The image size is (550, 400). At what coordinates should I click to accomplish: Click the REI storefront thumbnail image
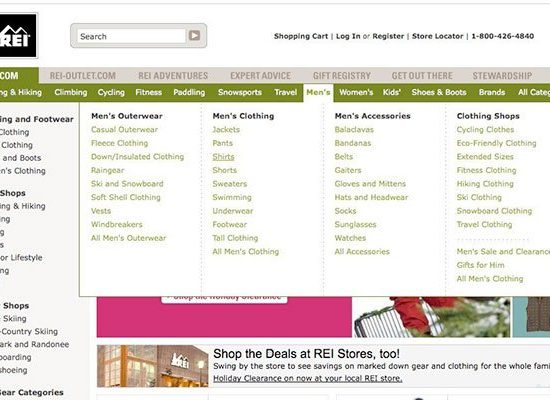tap(153, 366)
